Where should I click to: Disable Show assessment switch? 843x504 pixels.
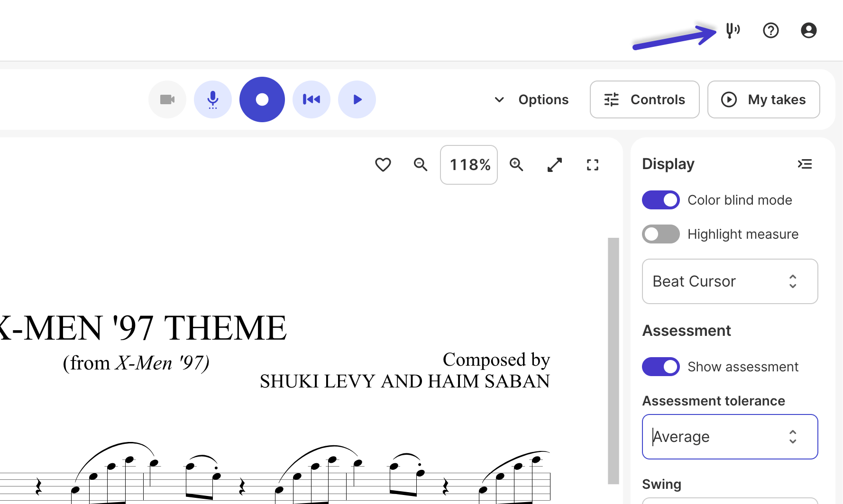point(661,367)
